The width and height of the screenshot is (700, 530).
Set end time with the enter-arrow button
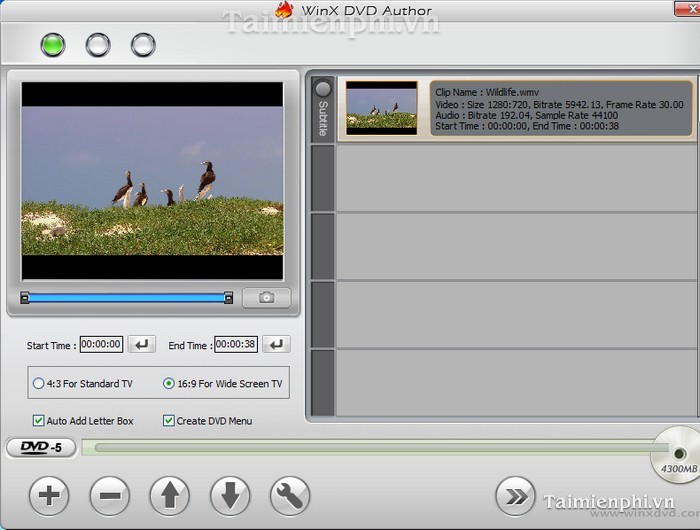pyautogui.click(x=276, y=344)
